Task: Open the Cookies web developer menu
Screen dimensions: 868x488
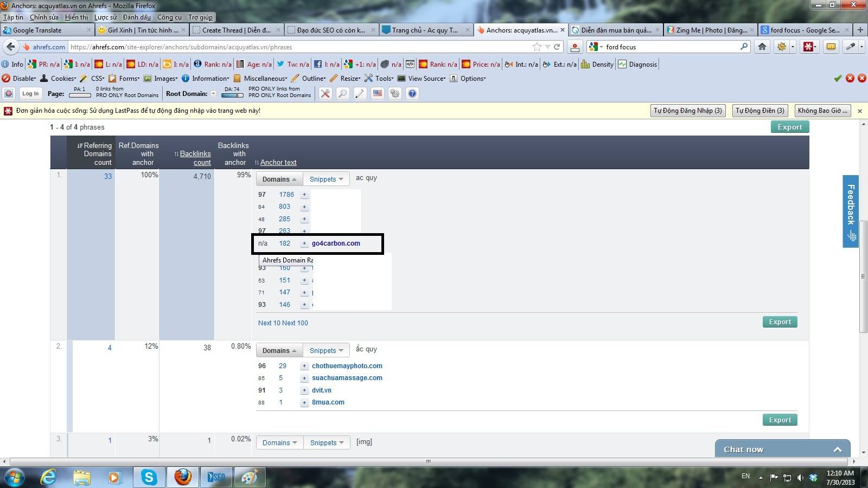Action: (59, 79)
